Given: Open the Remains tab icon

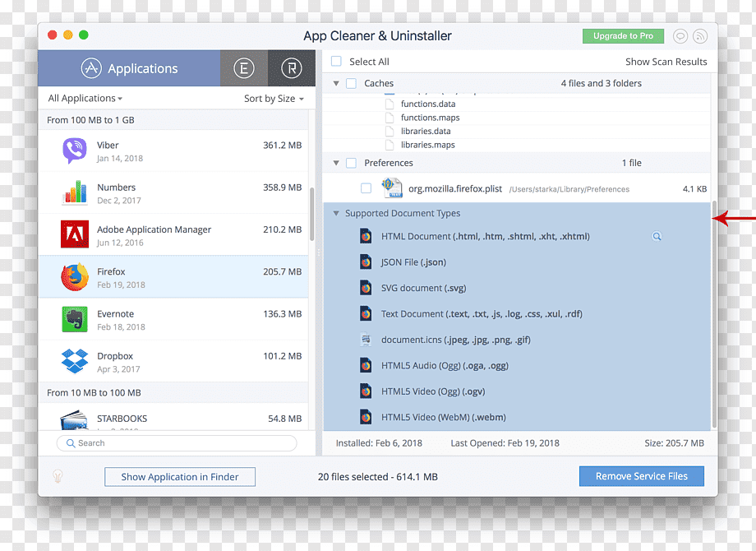Looking at the screenshot, I should (292, 68).
